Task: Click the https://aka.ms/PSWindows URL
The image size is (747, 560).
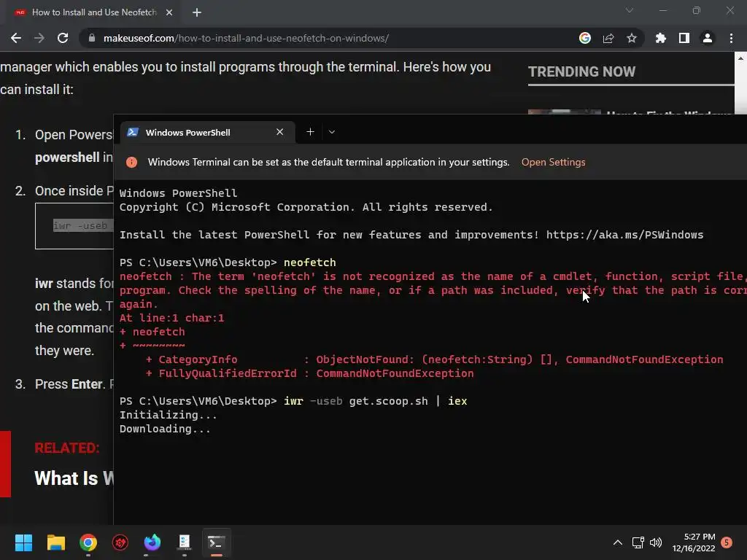Action: tap(624, 235)
